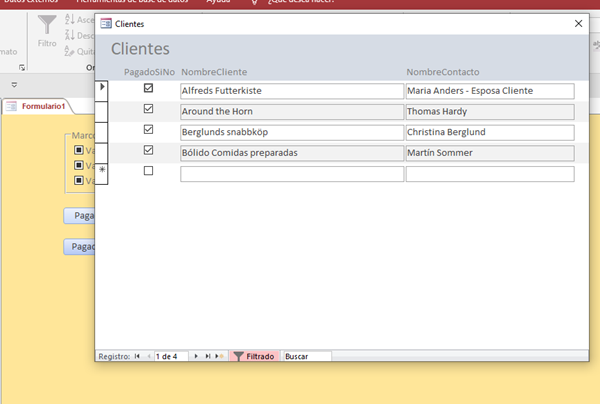The image size is (600, 404).
Task: Click the Berglunds snabbköp name field
Action: (x=292, y=132)
